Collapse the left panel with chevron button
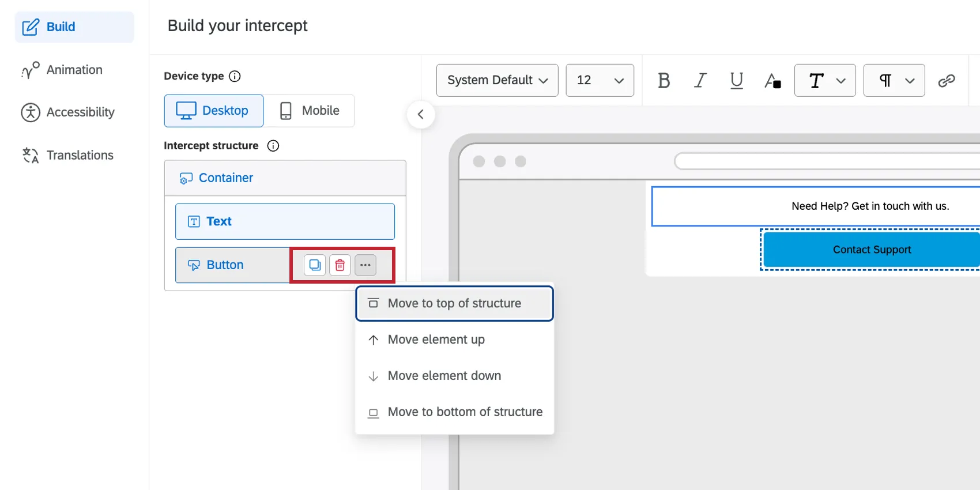Image resolution: width=980 pixels, height=490 pixels. pyautogui.click(x=421, y=114)
